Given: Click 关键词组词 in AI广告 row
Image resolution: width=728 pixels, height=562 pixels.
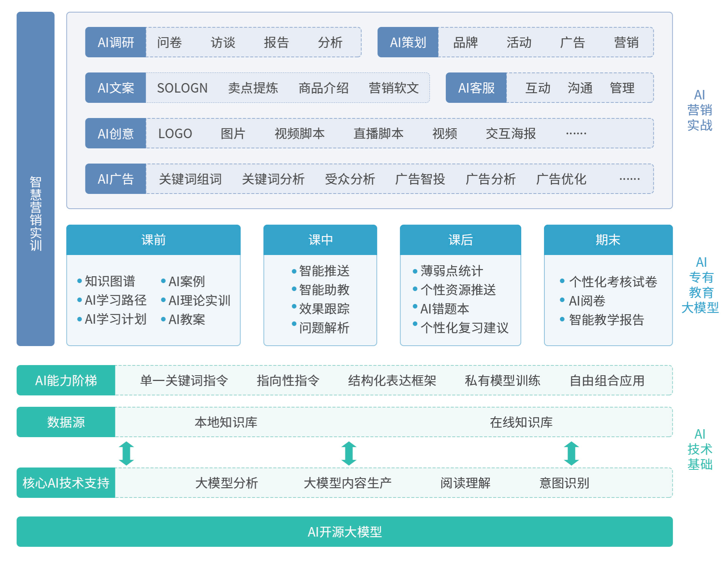Looking at the screenshot, I should [x=190, y=179].
